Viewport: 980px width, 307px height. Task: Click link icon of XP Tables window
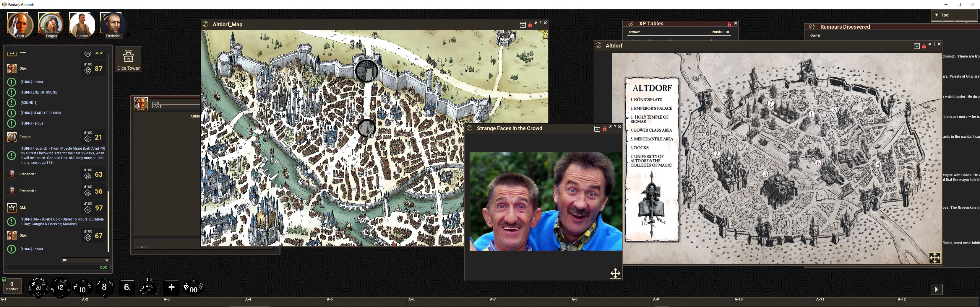coord(630,23)
